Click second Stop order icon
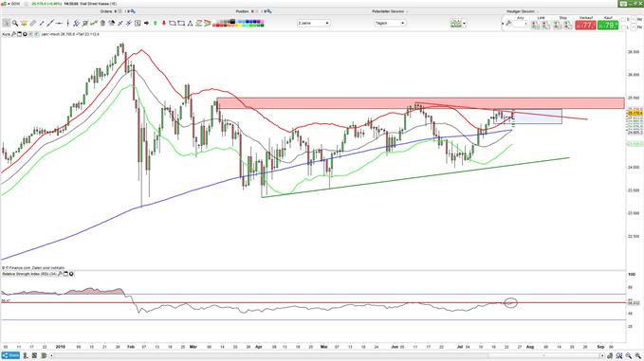The width and height of the screenshot is (644, 361). coord(568,25)
